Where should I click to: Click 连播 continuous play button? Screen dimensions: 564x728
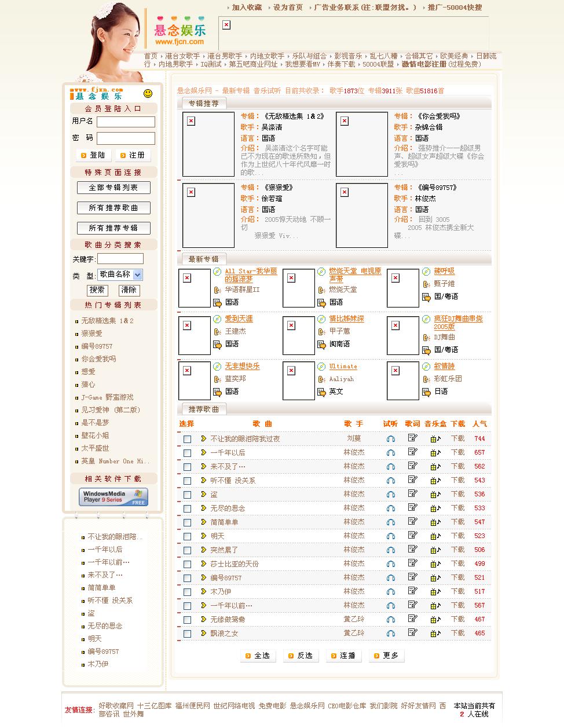click(x=343, y=656)
